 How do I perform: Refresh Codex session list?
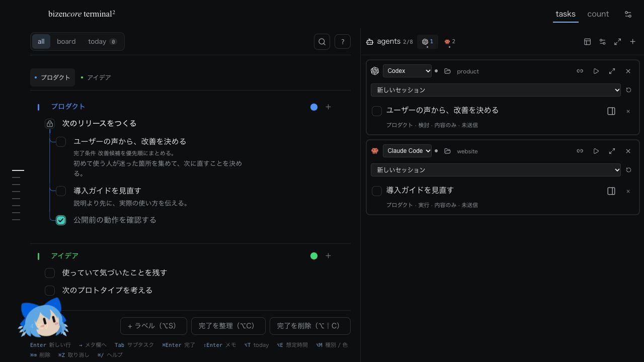click(628, 90)
